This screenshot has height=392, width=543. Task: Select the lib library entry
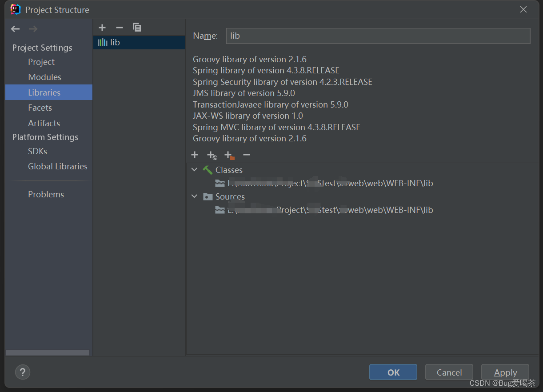(x=139, y=42)
